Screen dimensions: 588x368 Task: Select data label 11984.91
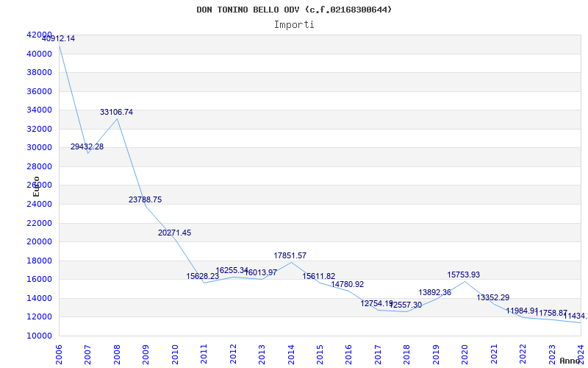click(x=522, y=311)
